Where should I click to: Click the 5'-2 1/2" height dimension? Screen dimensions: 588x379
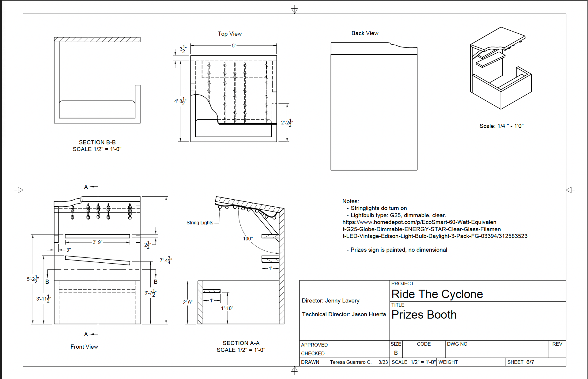(x=33, y=279)
